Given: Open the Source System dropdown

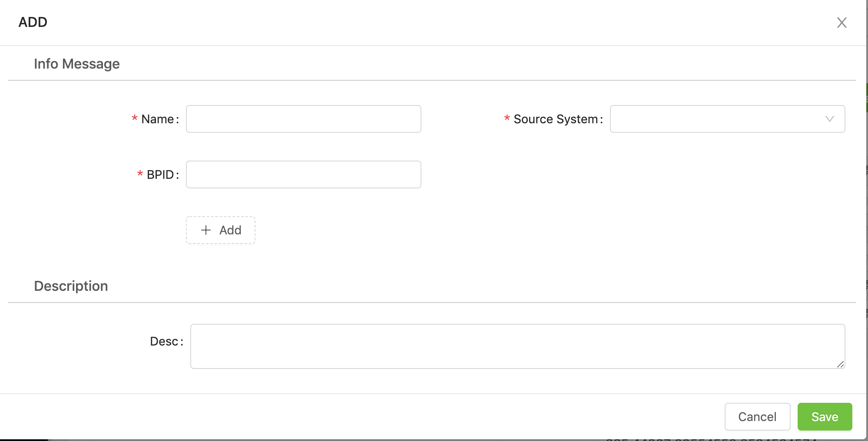Looking at the screenshot, I should [x=727, y=119].
